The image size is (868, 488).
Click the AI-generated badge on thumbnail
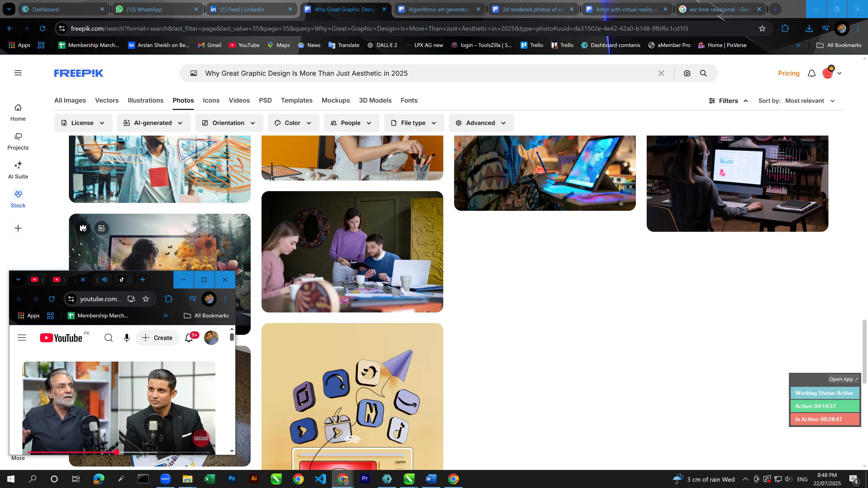click(x=101, y=228)
